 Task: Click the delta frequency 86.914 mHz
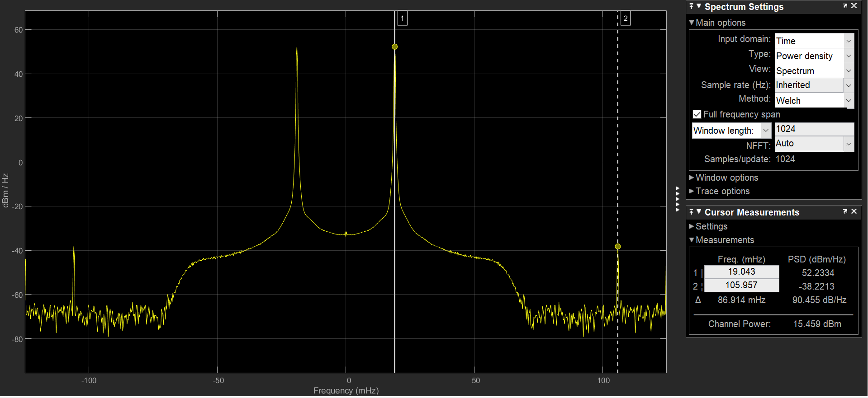pyautogui.click(x=741, y=300)
